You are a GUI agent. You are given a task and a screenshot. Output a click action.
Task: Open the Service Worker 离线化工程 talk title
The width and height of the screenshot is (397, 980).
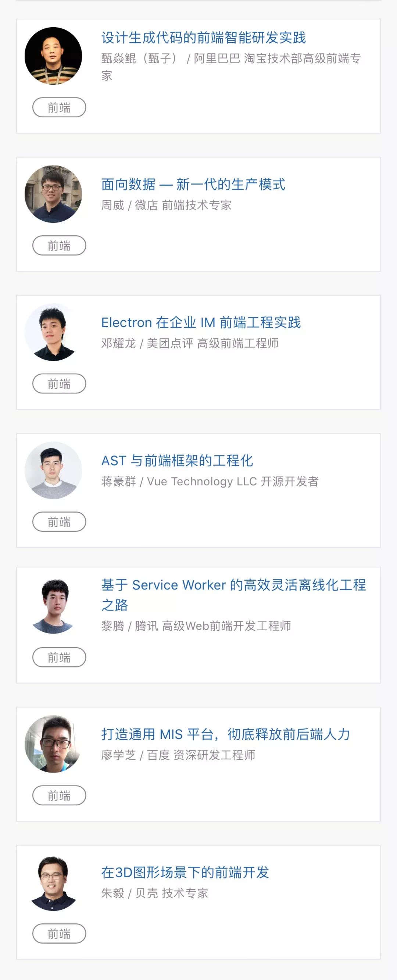[x=233, y=585]
